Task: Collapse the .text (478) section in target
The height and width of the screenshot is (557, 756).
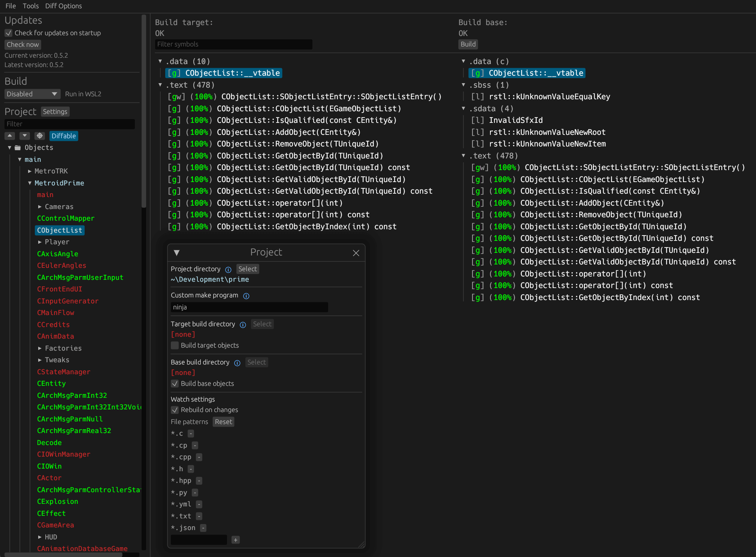Action: click(160, 85)
